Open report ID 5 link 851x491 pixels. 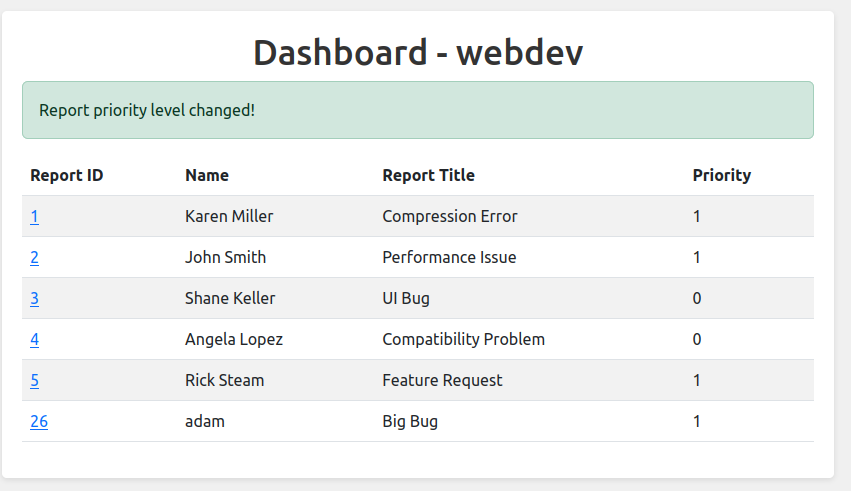click(34, 380)
